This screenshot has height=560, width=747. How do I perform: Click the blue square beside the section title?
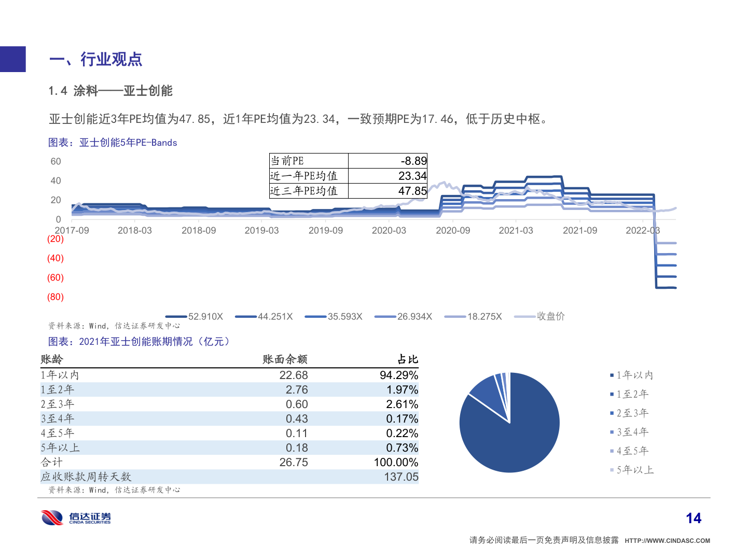click(13, 59)
